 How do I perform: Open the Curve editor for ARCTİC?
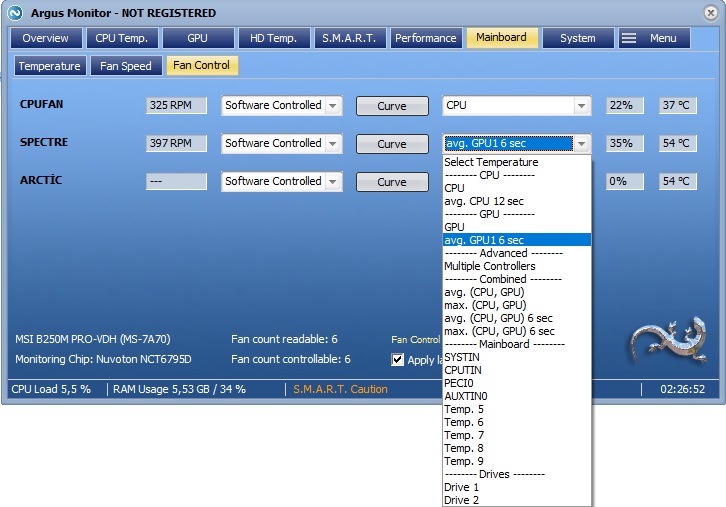pos(392,182)
